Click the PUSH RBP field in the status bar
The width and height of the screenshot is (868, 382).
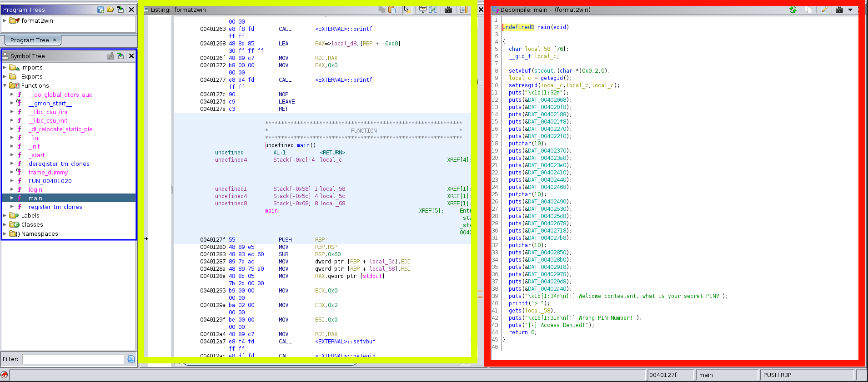[x=807, y=375]
